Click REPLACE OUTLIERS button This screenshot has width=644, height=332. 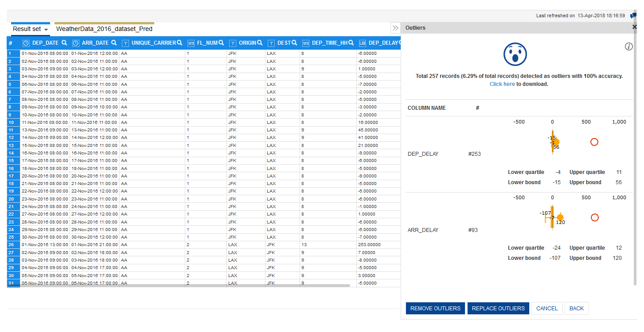[x=498, y=309]
